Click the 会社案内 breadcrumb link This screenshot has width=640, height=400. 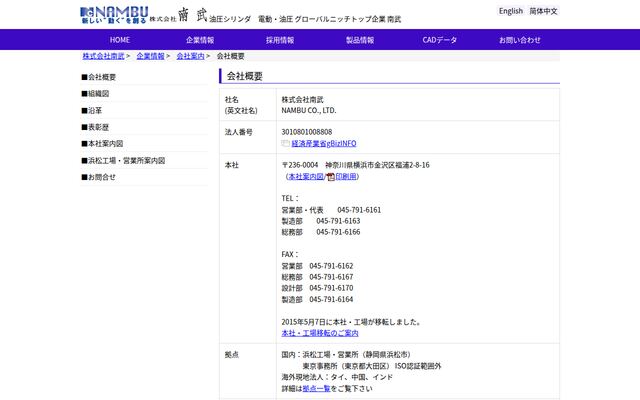click(x=190, y=56)
